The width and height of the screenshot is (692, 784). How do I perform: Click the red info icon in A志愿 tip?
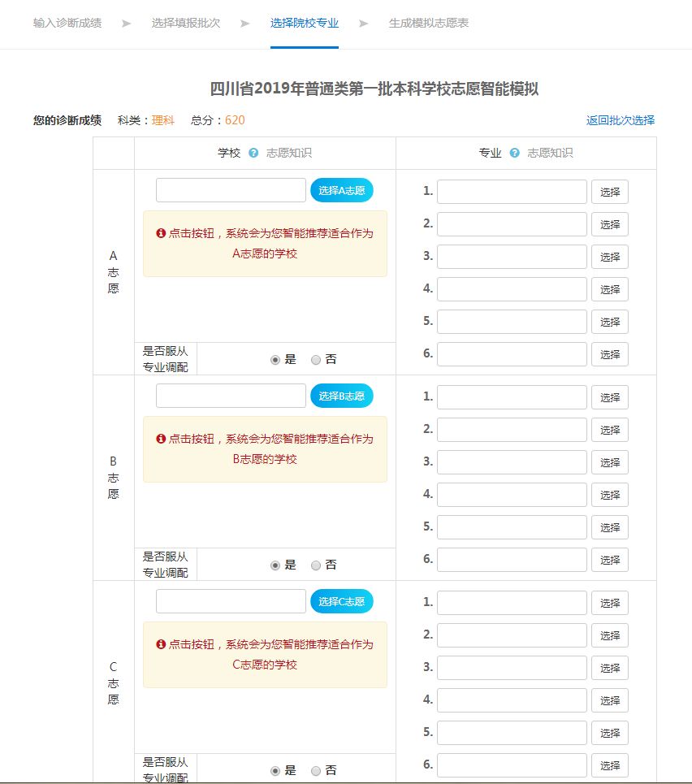coord(161,233)
